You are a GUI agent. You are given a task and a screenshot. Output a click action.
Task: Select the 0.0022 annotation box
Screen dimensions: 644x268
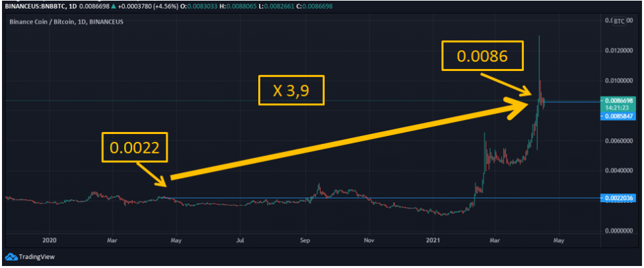pos(134,147)
